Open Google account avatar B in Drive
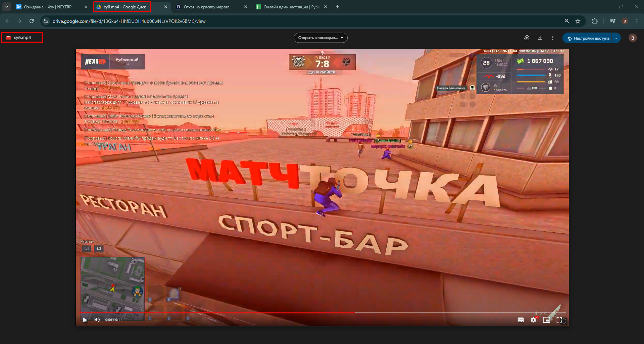Image resolution: width=644 pixels, height=344 pixels. (633, 38)
